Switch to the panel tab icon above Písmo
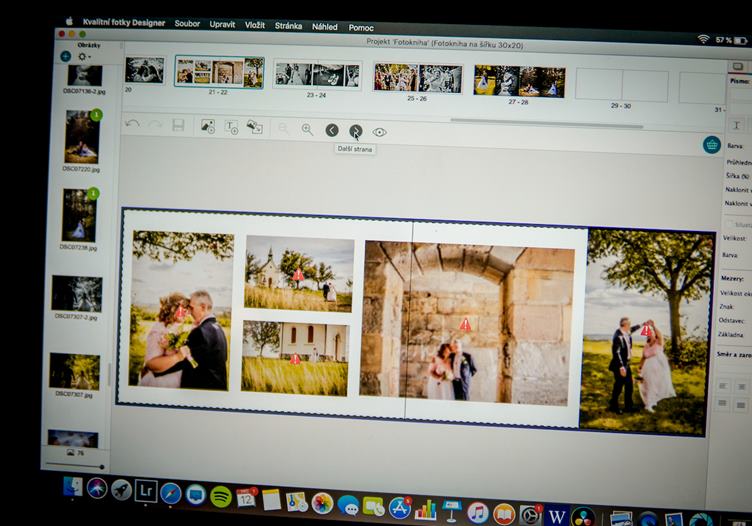This screenshot has width=752, height=526. [x=738, y=66]
